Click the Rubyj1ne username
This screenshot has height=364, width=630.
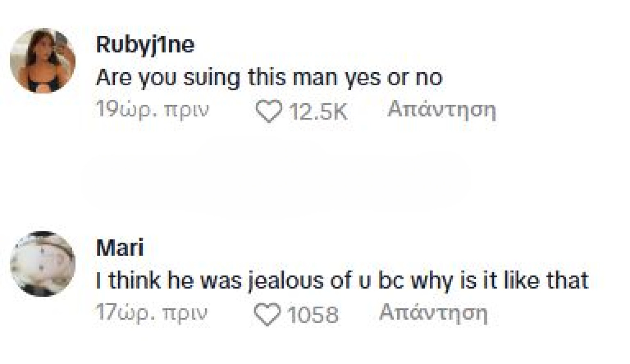pyautogui.click(x=145, y=45)
